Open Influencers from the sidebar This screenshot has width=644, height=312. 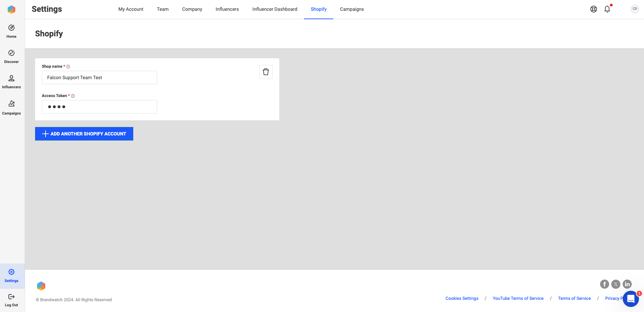[x=11, y=82]
